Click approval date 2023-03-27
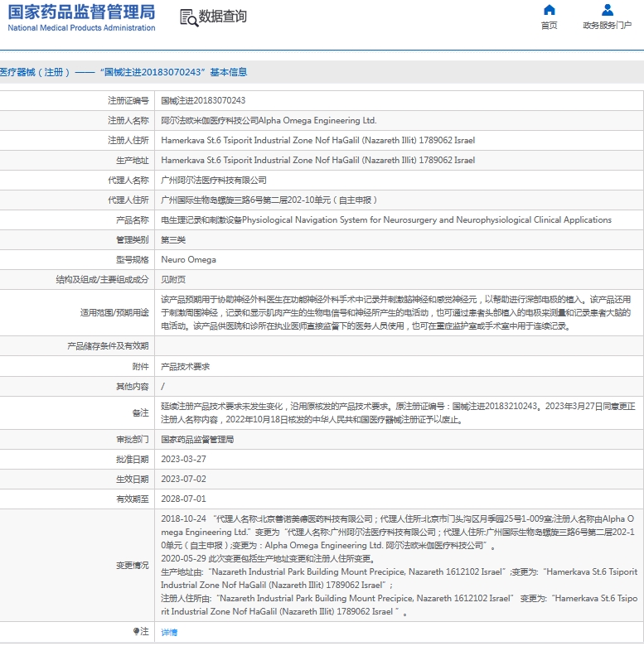 (183, 460)
